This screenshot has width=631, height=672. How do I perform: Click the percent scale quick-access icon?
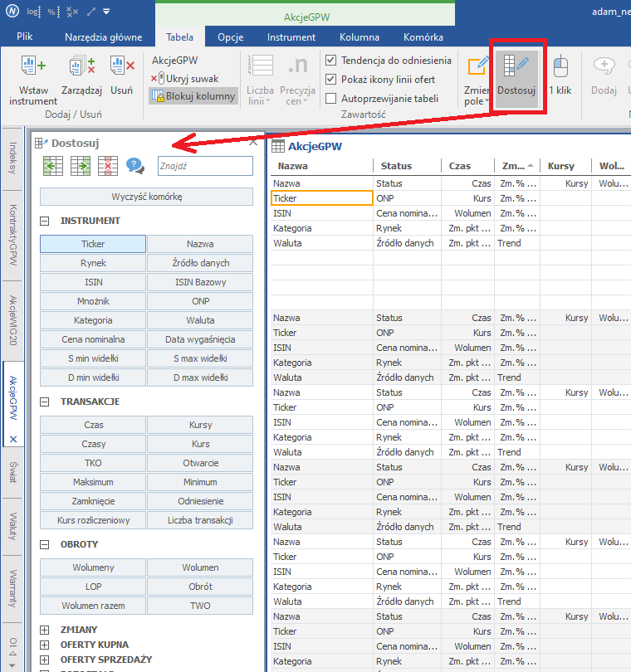tap(53, 12)
